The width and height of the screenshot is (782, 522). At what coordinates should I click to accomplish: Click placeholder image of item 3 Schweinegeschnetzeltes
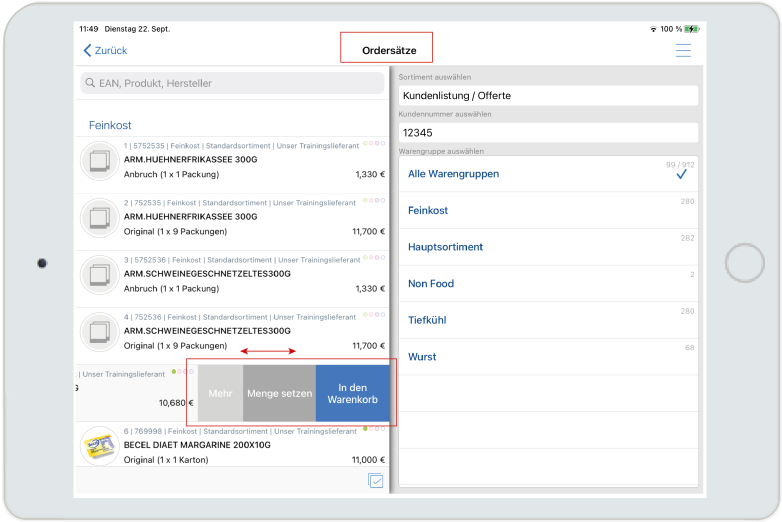[x=100, y=275]
